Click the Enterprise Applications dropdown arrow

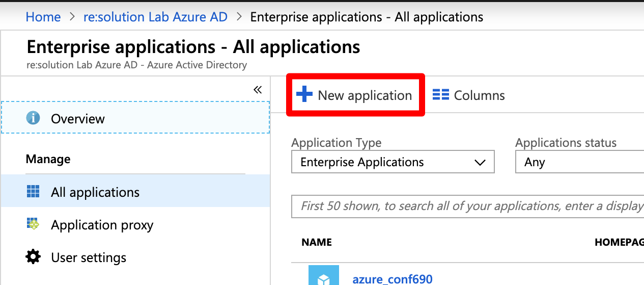point(480,163)
